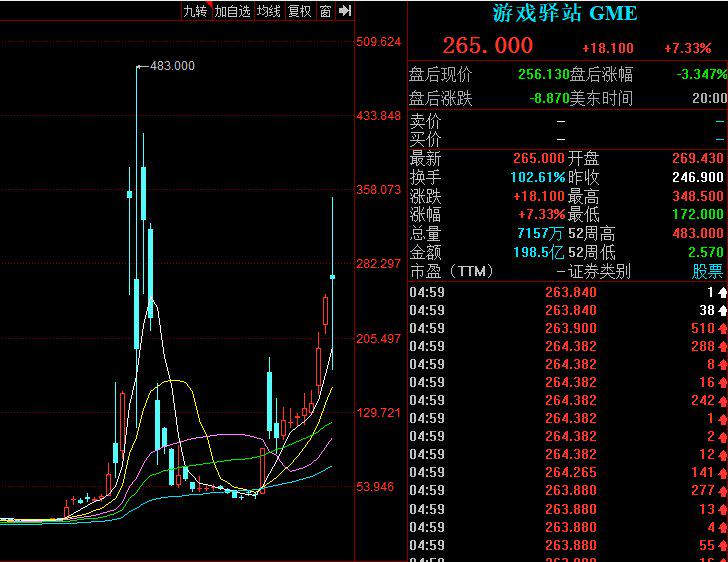This screenshot has width=728, height=562.
Task: Click after-hours change -8.870
Action: pos(549,98)
